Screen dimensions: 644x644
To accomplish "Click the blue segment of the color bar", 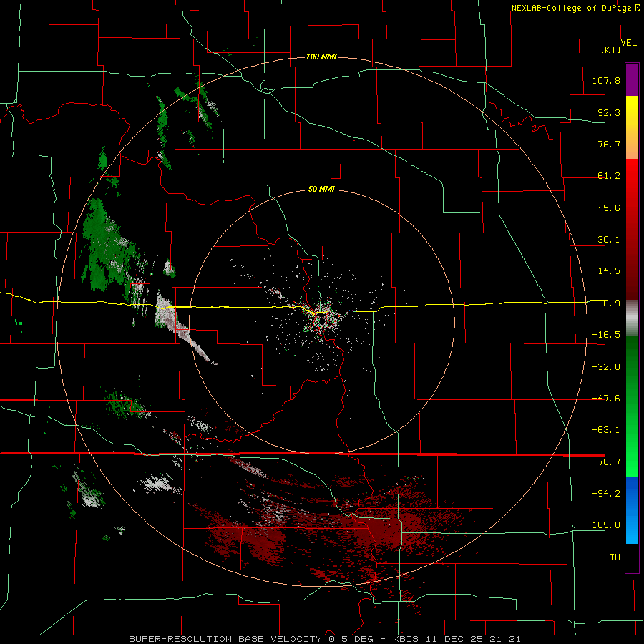I will pyautogui.click(x=632, y=510).
